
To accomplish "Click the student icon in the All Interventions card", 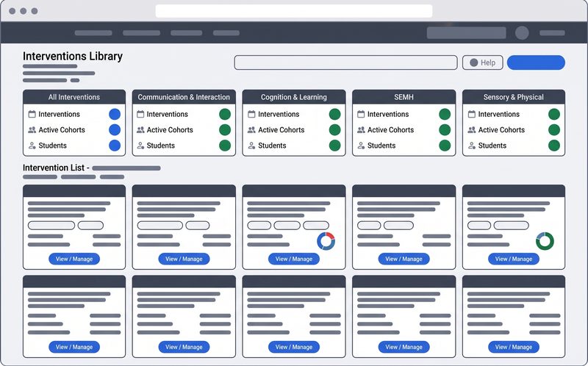I will click(x=32, y=146).
